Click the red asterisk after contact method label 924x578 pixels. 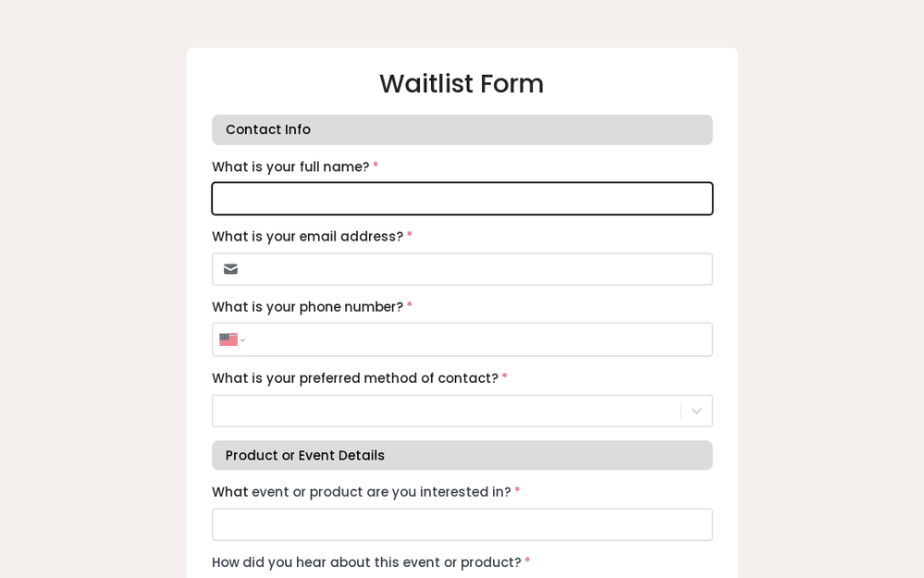[505, 376]
